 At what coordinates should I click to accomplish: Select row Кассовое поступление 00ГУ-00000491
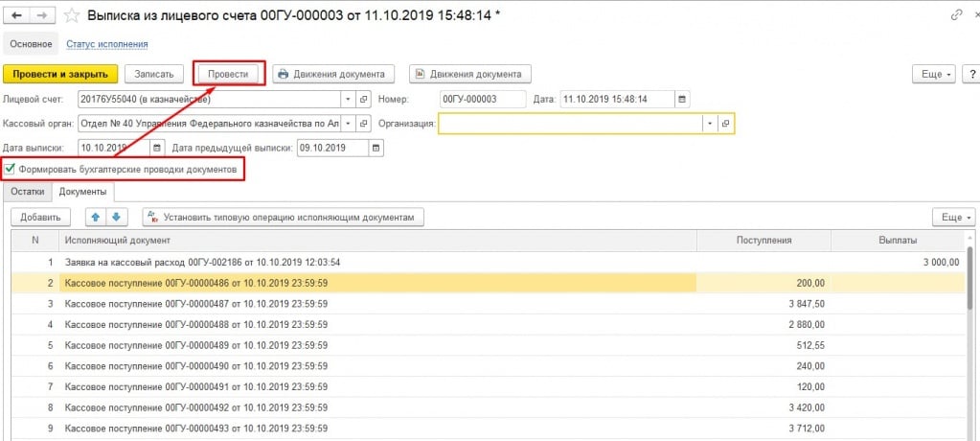[x=488, y=387]
